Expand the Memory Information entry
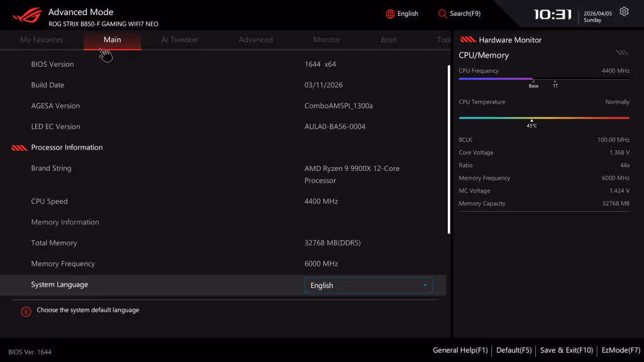The image size is (644, 362). coord(65,222)
